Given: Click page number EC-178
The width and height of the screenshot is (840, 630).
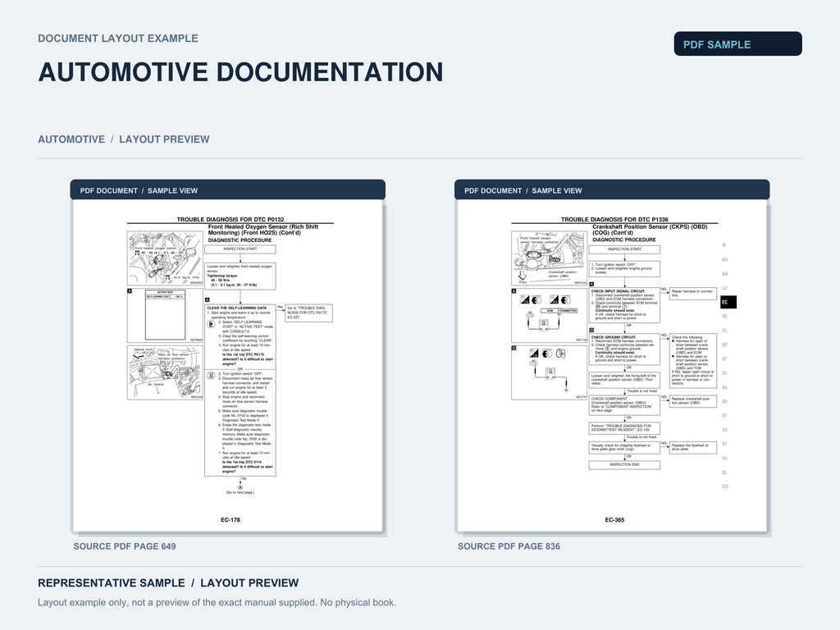Looking at the screenshot, I should point(231,519).
